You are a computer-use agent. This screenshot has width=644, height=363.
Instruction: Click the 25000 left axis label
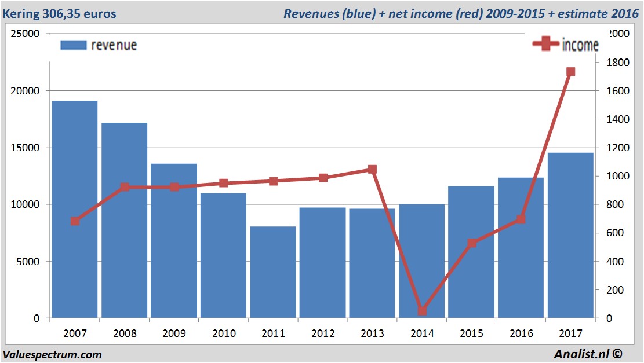[25, 34]
